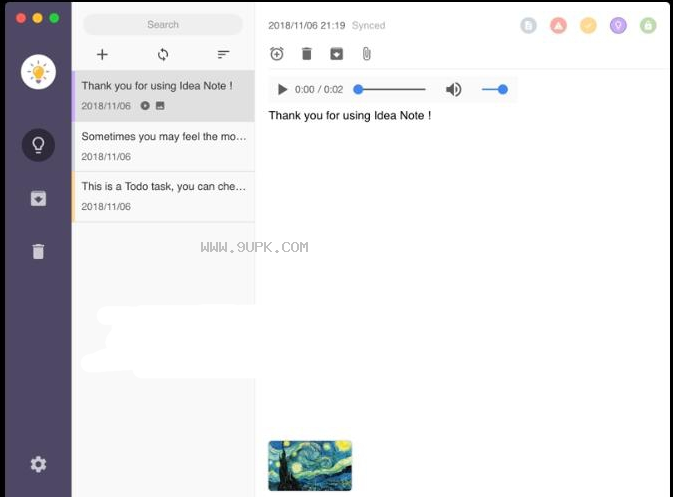The width and height of the screenshot is (673, 500).
Task: Delete the current note with trash icon
Action: coord(306,54)
